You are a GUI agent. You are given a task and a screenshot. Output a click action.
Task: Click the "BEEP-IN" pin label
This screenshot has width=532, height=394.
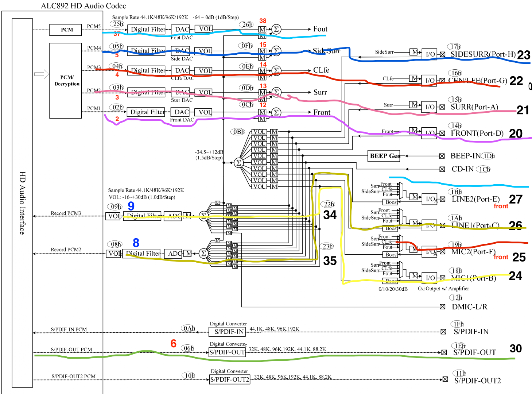466,156
